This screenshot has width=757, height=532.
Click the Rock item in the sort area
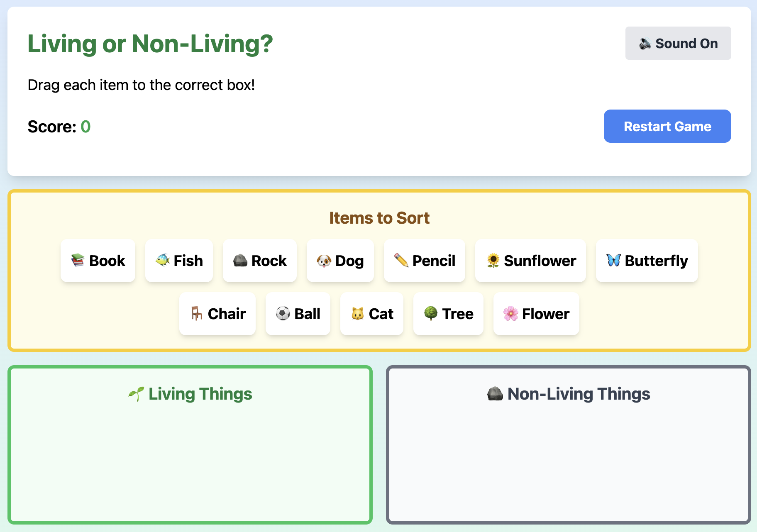click(x=259, y=261)
